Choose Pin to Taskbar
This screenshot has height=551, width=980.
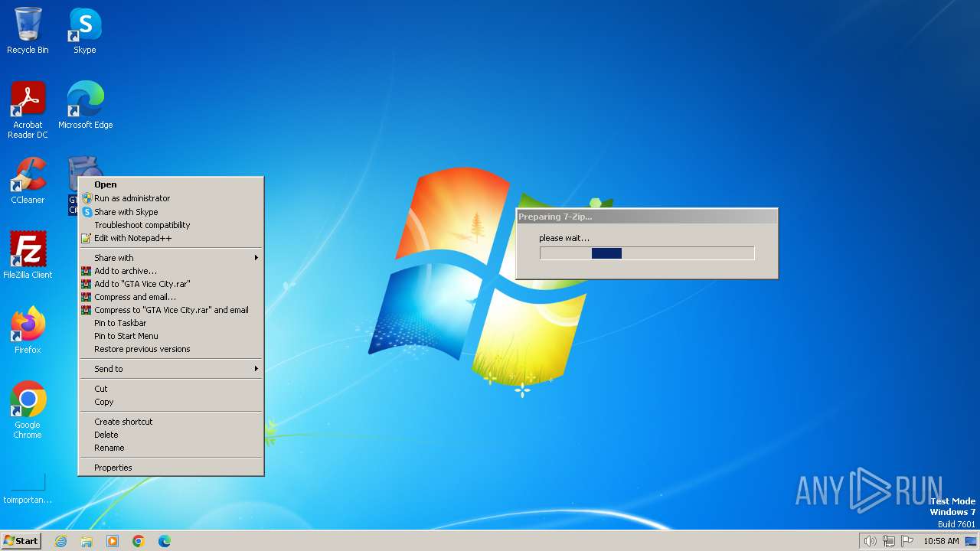(x=171, y=323)
